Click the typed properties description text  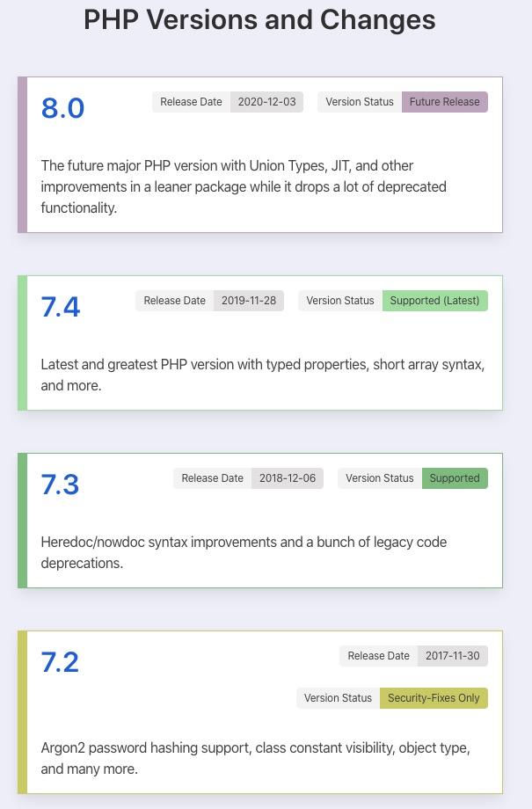pos(262,375)
